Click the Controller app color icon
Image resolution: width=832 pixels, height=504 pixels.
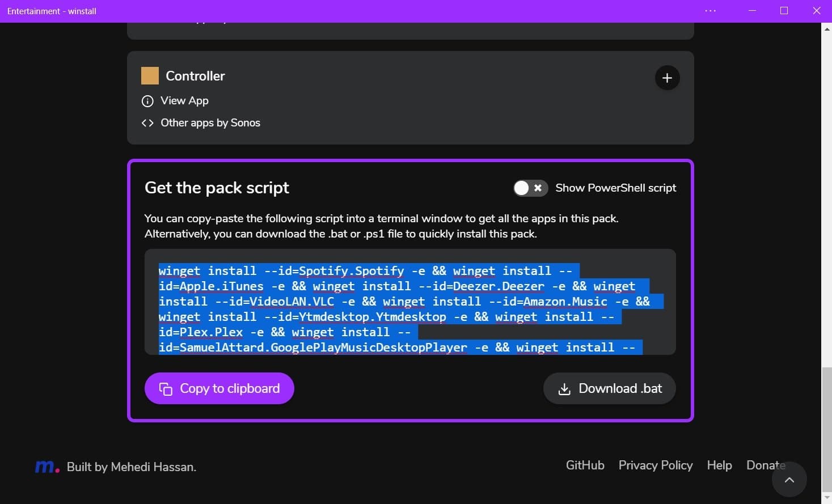point(150,76)
